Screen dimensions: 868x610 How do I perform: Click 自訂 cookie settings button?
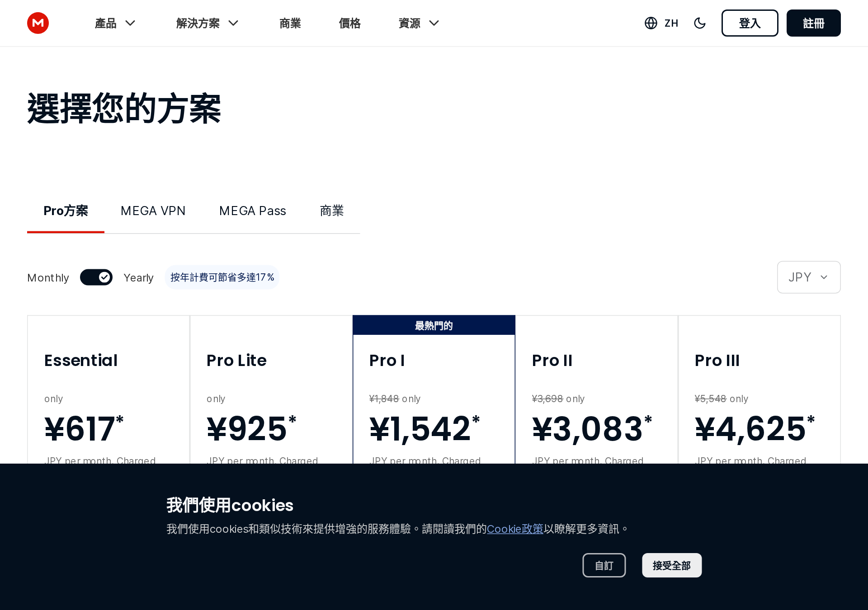coord(604,565)
